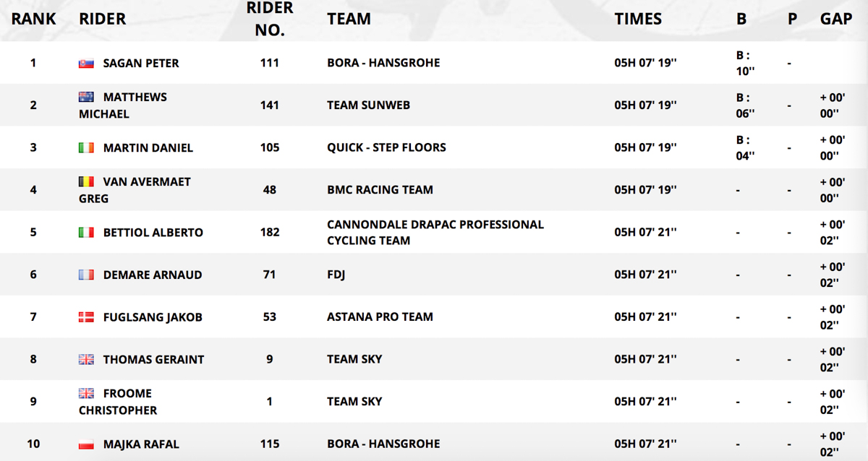Click the Polish flag beside Majka Rafal
The width and height of the screenshot is (868, 461).
point(87,444)
